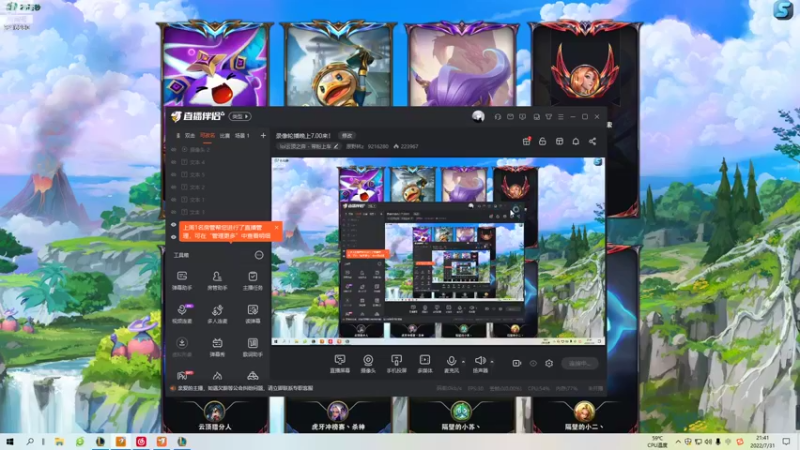The height and width of the screenshot is (450, 800).
Task: Toggle the bright eye icon left of the orange notification's second line
Action: (174, 237)
